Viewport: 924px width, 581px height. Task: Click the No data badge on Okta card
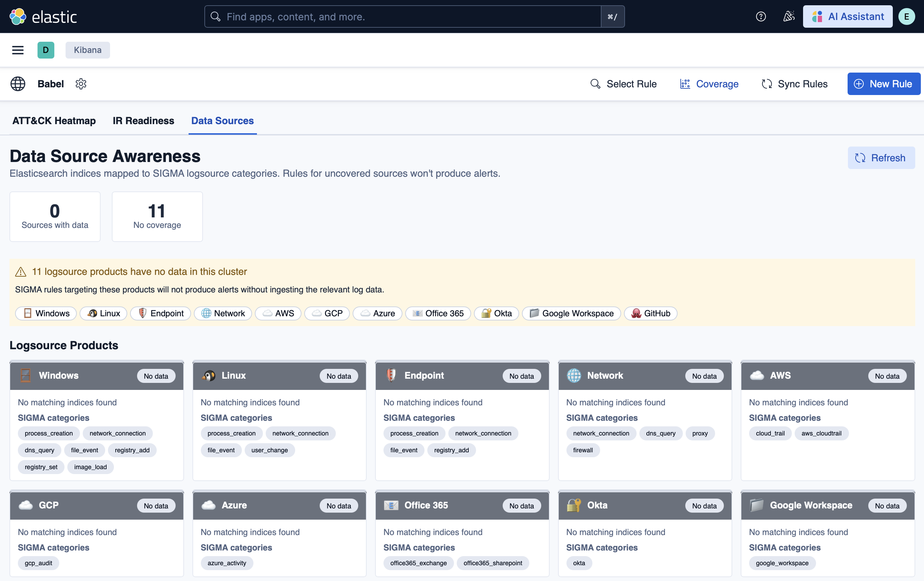705,506
